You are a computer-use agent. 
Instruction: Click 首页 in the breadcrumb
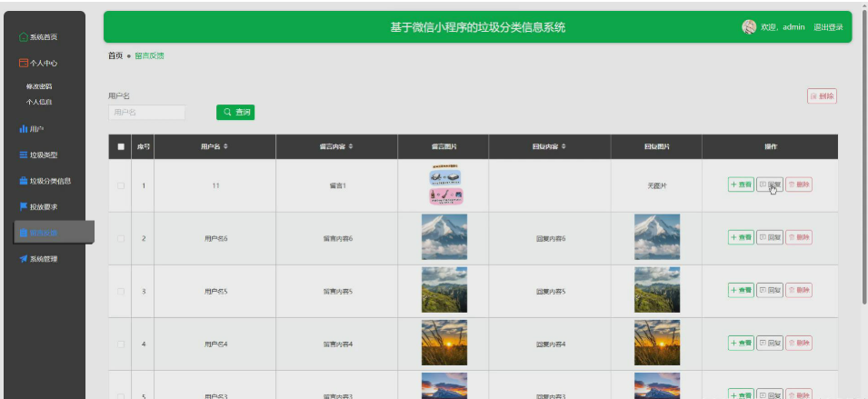point(115,55)
